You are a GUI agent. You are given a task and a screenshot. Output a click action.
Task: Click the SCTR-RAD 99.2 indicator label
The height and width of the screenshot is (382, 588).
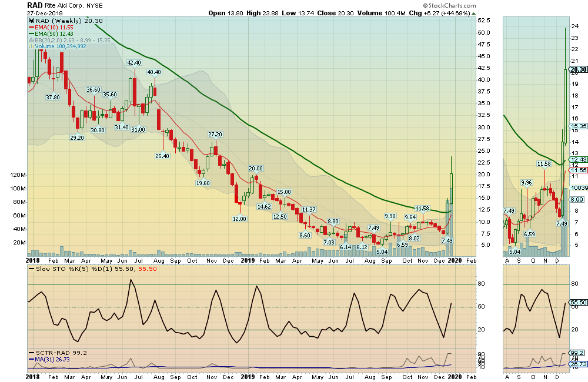62,353
